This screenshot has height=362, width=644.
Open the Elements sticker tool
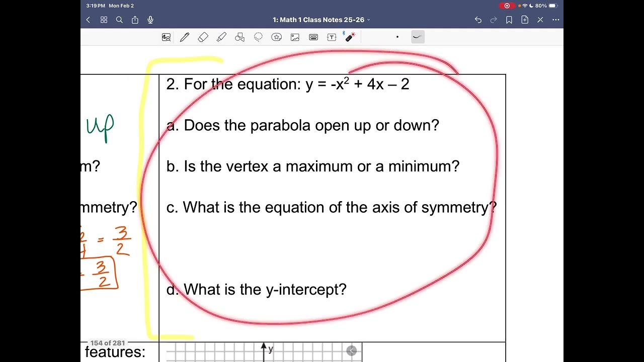pyautogui.click(x=276, y=37)
